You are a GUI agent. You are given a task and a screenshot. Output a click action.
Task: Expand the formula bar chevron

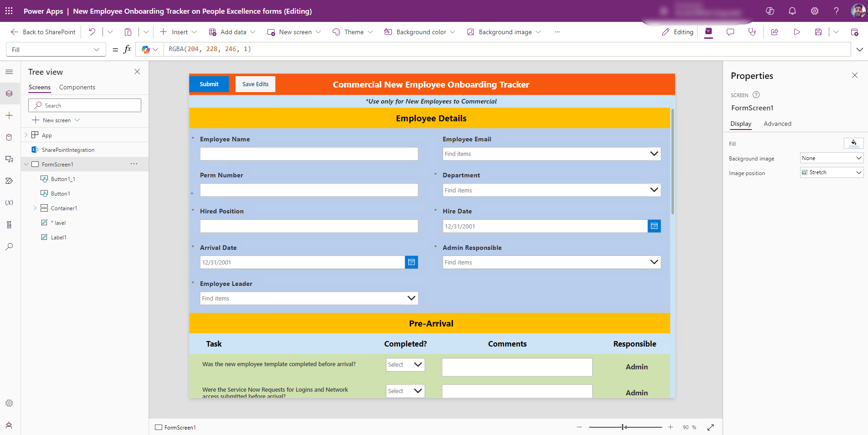tap(860, 49)
